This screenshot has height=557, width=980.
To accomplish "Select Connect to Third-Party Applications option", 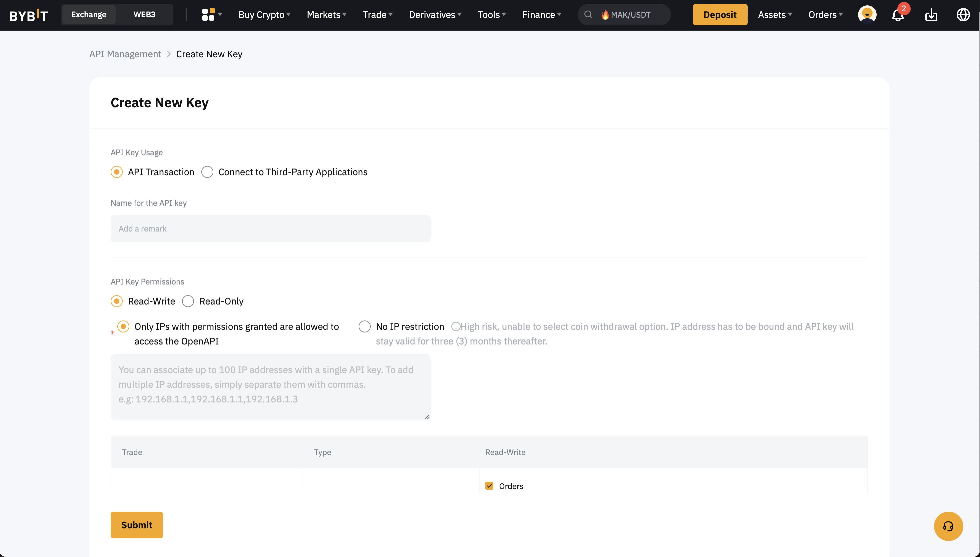I will pos(207,172).
